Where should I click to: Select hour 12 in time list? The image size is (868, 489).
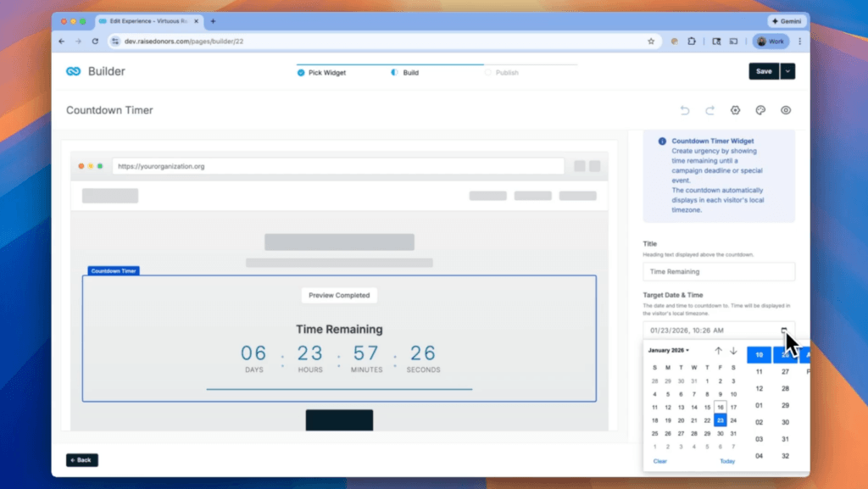coord(759,388)
